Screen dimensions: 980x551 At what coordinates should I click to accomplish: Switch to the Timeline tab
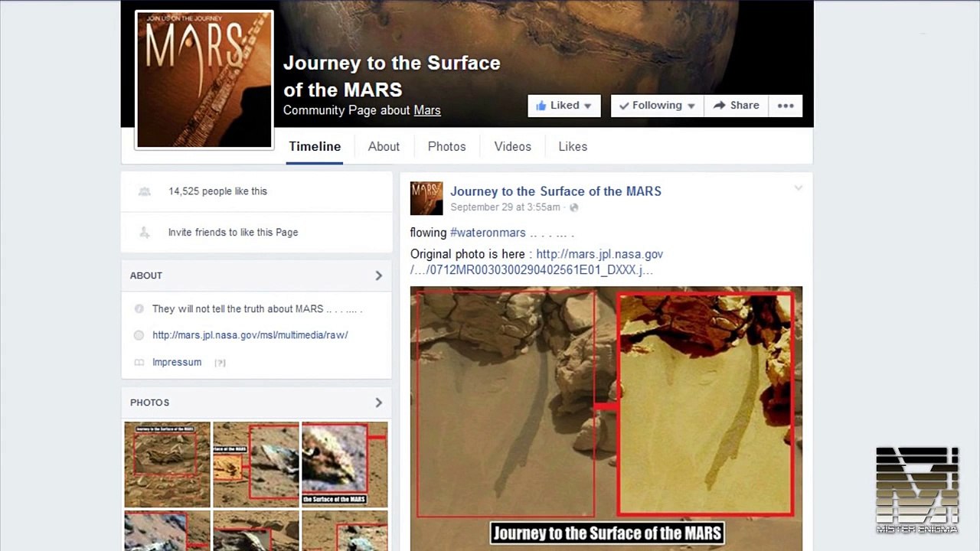pos(315,146)
